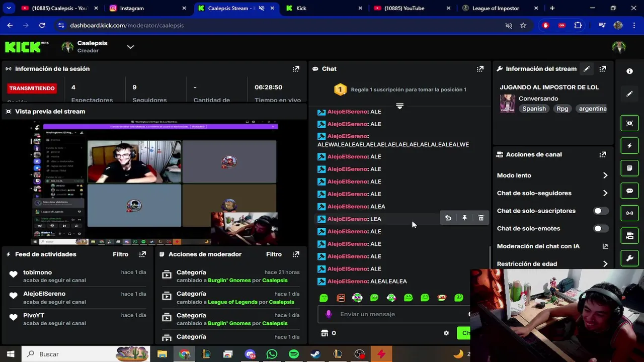
Task: Pin the LEA chat message
Action: (x=464, y=218)
